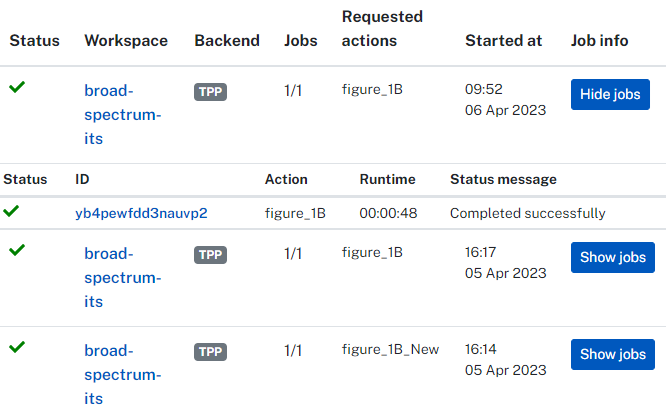
Task: Collapse jobs with Hide jobs button
Action: (610, 95)
